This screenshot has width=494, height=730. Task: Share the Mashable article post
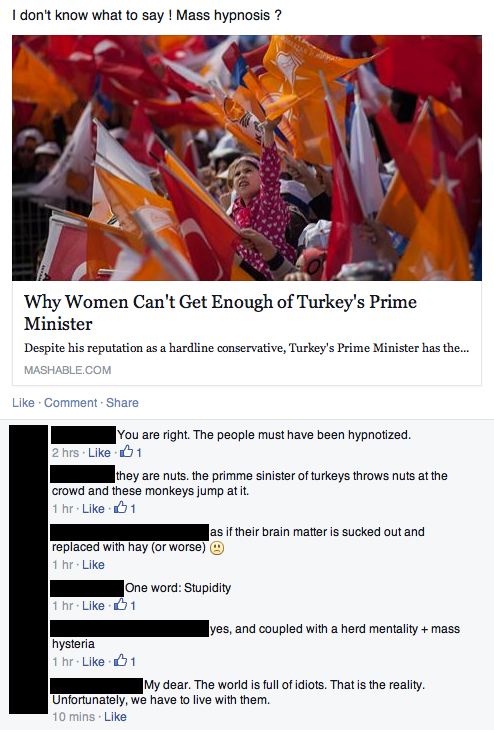point(122,403)
